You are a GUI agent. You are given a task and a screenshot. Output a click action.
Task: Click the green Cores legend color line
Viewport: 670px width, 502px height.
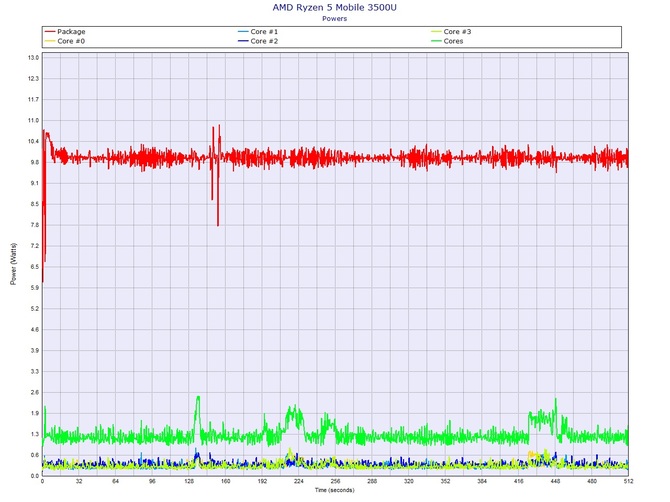(x=436, y=41)
